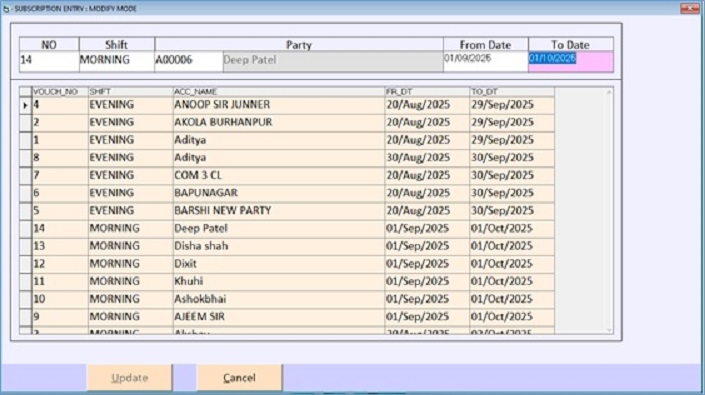Click the TO_DT column header

[x=512, y=92]
